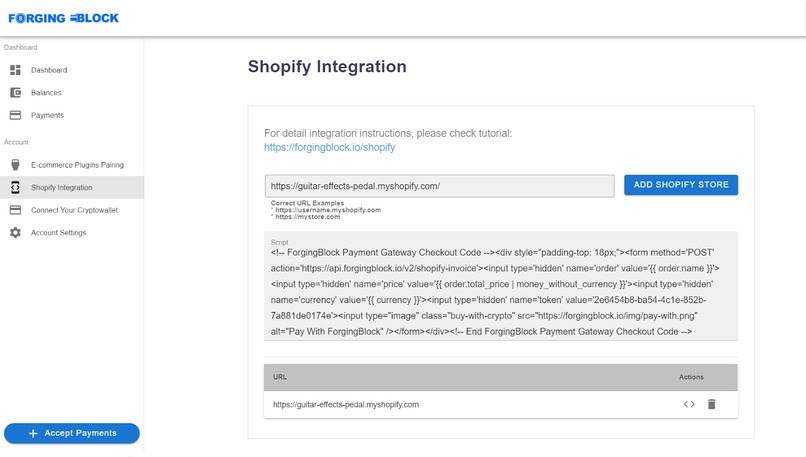
Task: Open the Dashboard menu item
Action: point(72,70)
